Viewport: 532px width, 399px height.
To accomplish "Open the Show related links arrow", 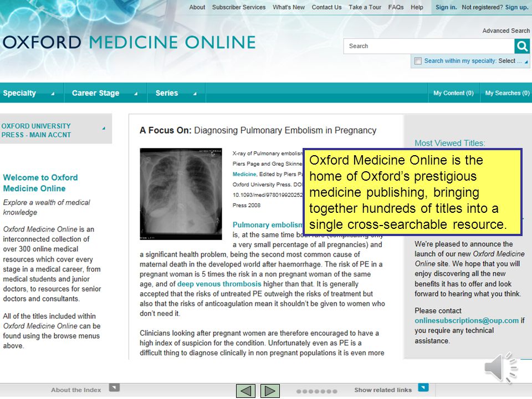I will pyautogui.click(x=423, y=387).
